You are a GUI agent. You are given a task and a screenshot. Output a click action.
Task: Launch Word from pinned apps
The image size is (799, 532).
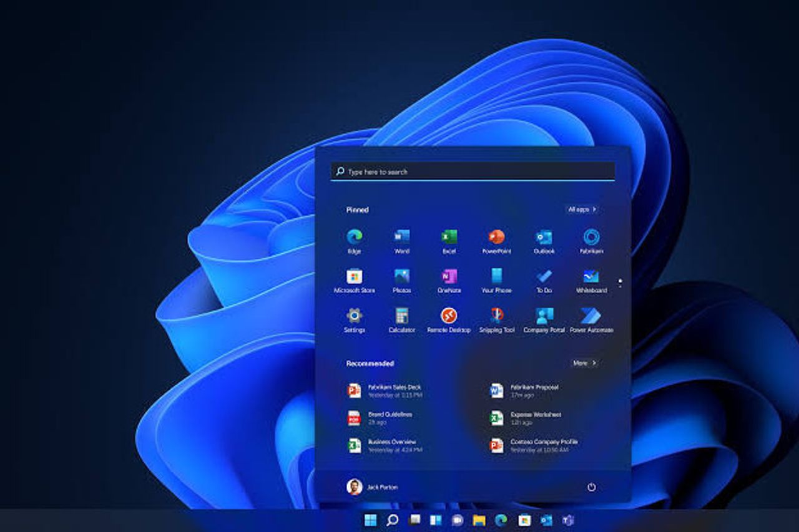(402, 241)
